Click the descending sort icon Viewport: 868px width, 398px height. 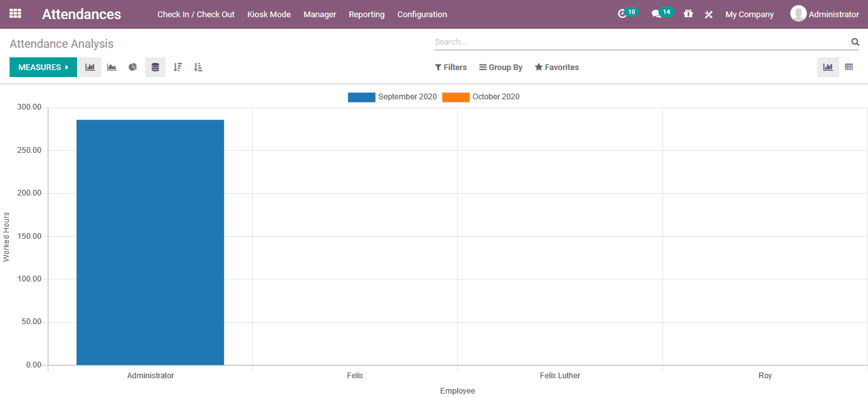(x=178, y=67)
